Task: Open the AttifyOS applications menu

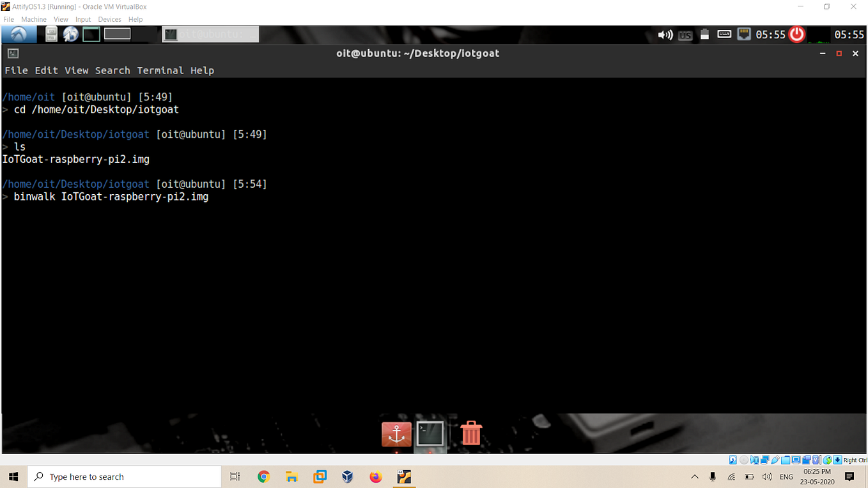Action: 18,34
